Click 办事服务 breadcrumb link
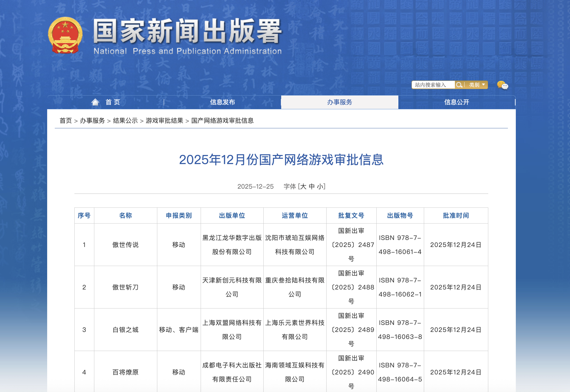The width and height of the screenshot is (570, 392). (92, 121)
